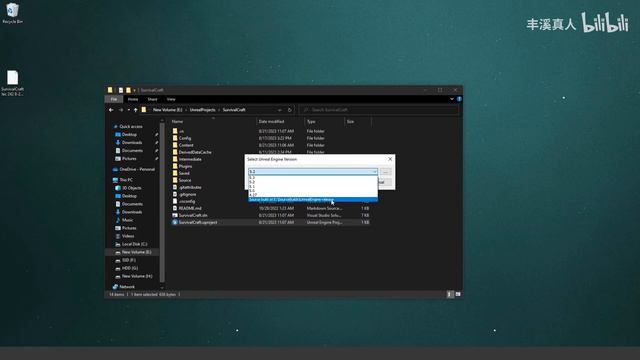Select the Music icon in the sidebar
The height and width of the screenshot is (360, 640).
click(x=118, y=220)
